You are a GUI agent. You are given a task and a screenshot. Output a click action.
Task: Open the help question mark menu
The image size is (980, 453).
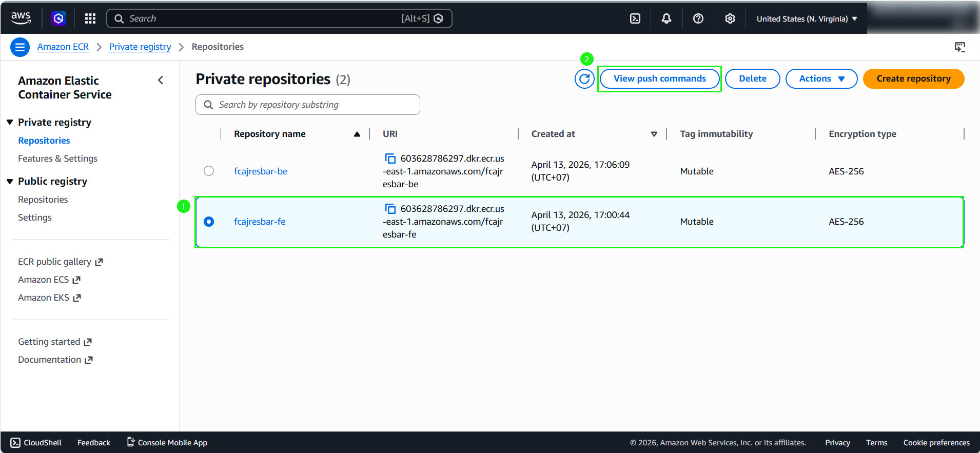(x=698, y=18)
